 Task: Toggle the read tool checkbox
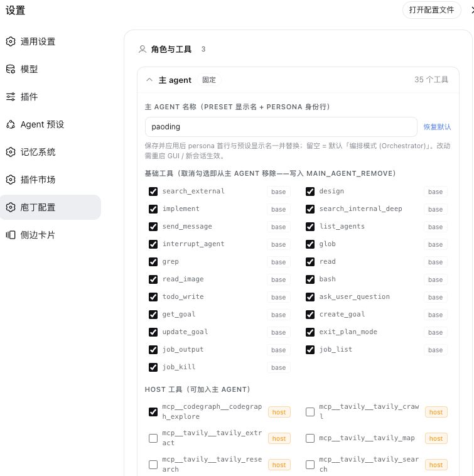310,262
